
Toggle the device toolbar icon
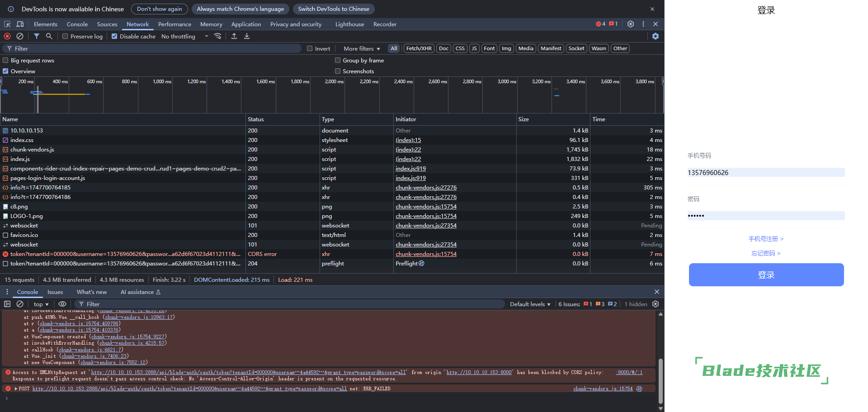click(x=20, y=24)
